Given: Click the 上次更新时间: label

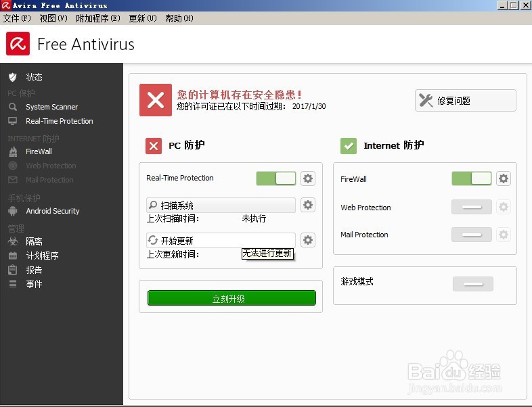Looking at the screenshot, I should click(173, 254).
